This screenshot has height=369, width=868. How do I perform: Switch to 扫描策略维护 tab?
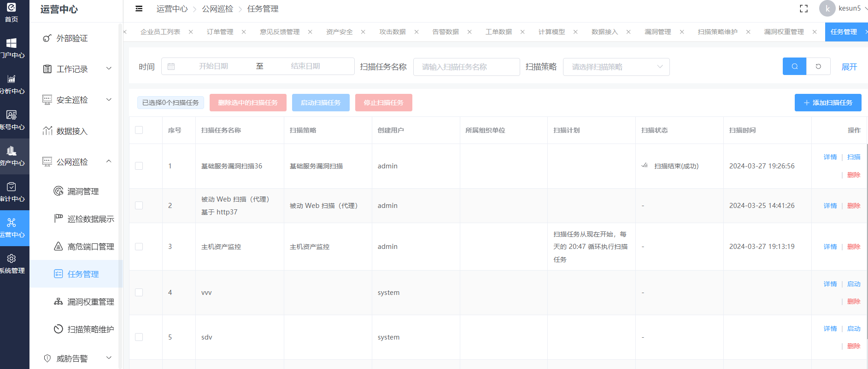pos(717,32)
